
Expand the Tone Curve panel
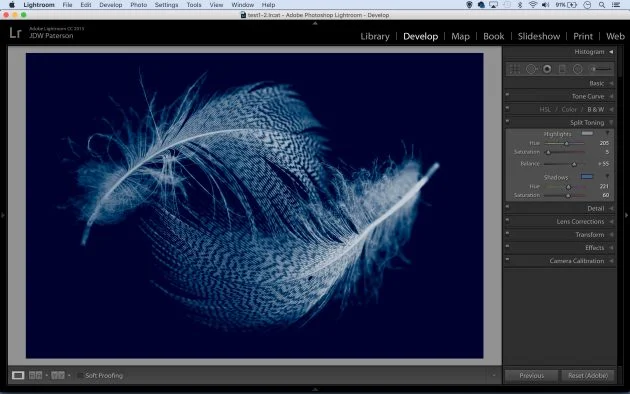click(611, 96)
